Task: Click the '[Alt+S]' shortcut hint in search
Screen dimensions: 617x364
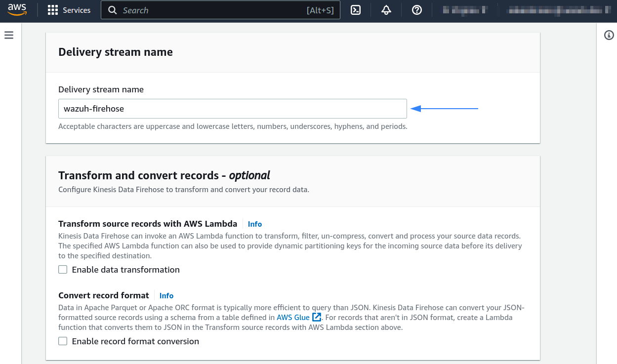Action: pos(320,10)
